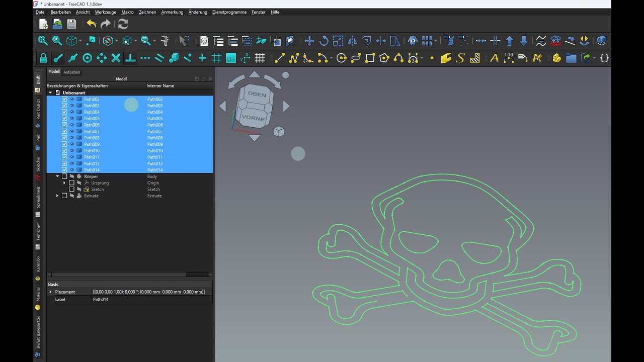The width and height of the screenshot is (644, 362).
Task: Enable snap to intersection X icon
Action: tap(116, 58)
